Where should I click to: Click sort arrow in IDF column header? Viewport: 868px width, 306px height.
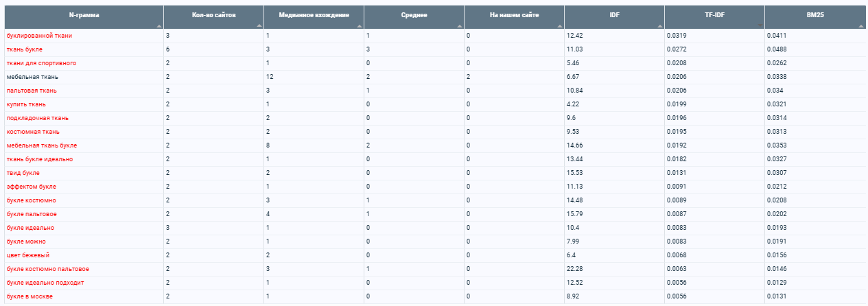point(660,25)
